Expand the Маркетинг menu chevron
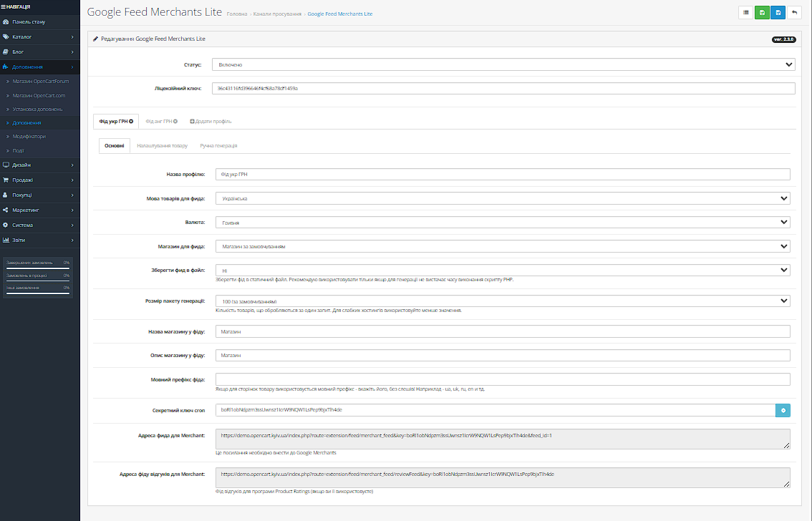The width and height of the screenshot is (812, 521). point(72,210)
